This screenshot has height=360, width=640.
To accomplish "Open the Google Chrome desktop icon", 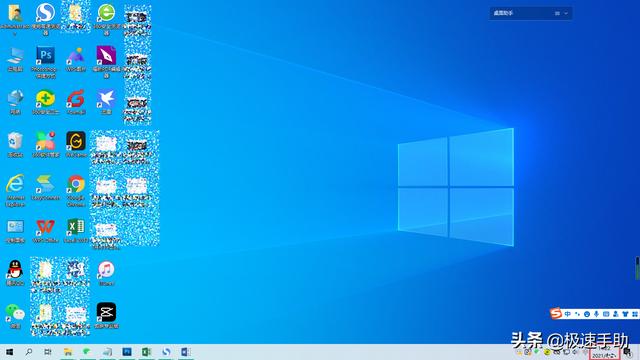I will click(x=76, y=190).
